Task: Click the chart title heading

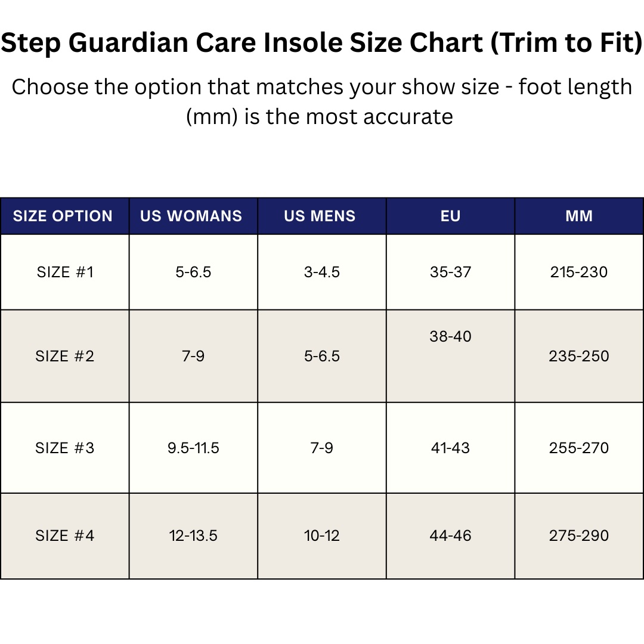Action: pyautogui.click(x=322, y=45)
